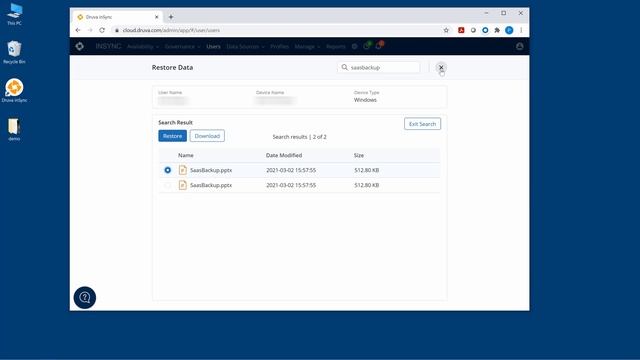
Task: Open the Chrome profile avatar
Action: 509,30
